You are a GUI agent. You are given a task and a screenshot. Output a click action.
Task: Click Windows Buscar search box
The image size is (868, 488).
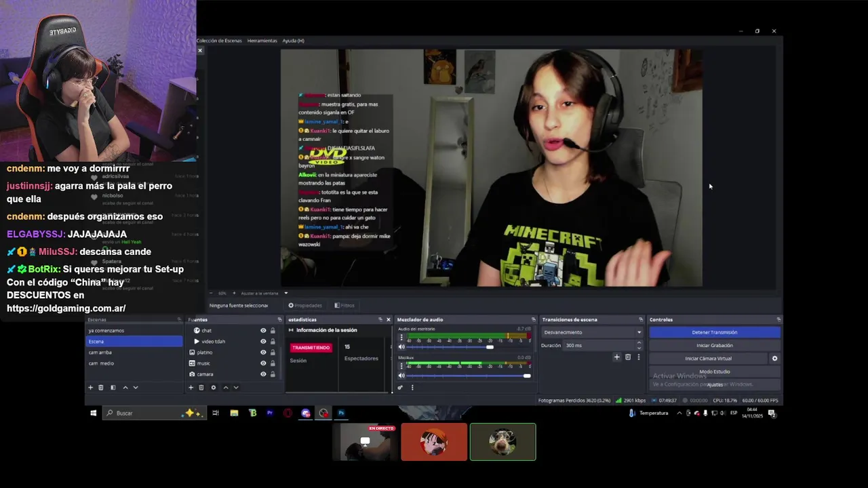[153, 413]
